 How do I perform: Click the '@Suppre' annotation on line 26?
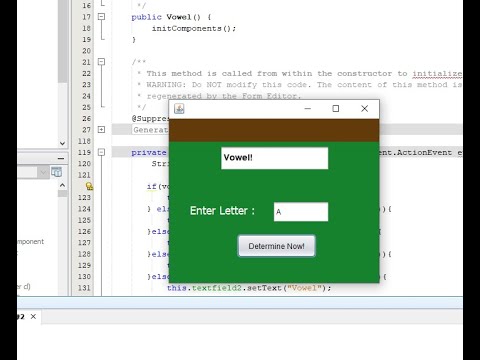click(150, 119)
